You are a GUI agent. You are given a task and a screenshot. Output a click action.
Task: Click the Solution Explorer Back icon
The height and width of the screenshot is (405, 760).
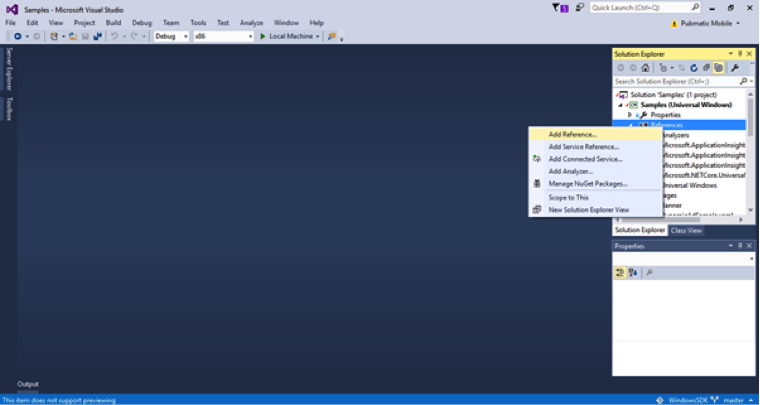tap(620, 68)
